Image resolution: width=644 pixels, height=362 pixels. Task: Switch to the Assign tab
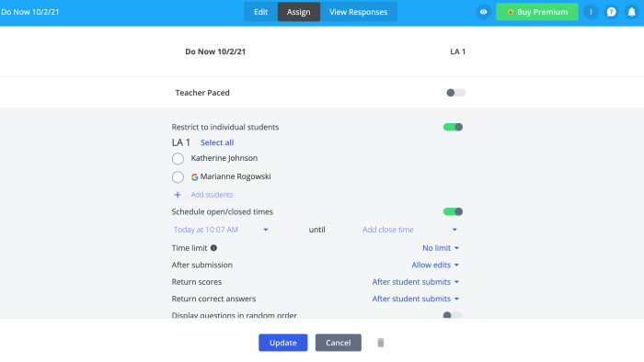point(299,12)
